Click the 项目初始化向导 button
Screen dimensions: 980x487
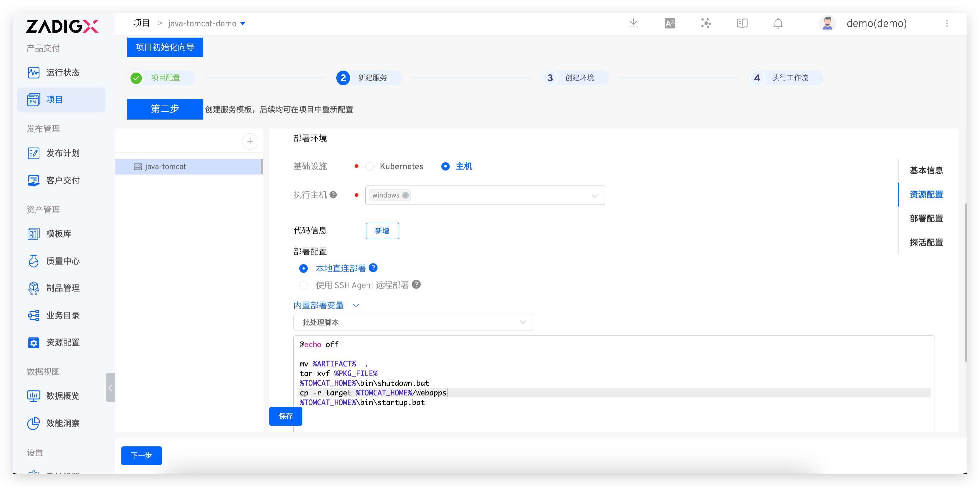pos(165,47)
